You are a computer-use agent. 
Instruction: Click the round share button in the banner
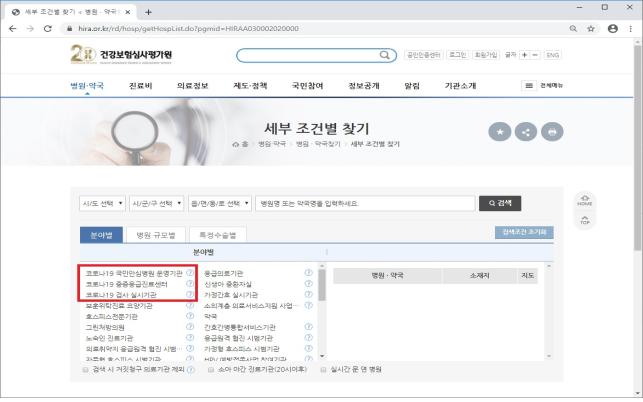(526, 132)
